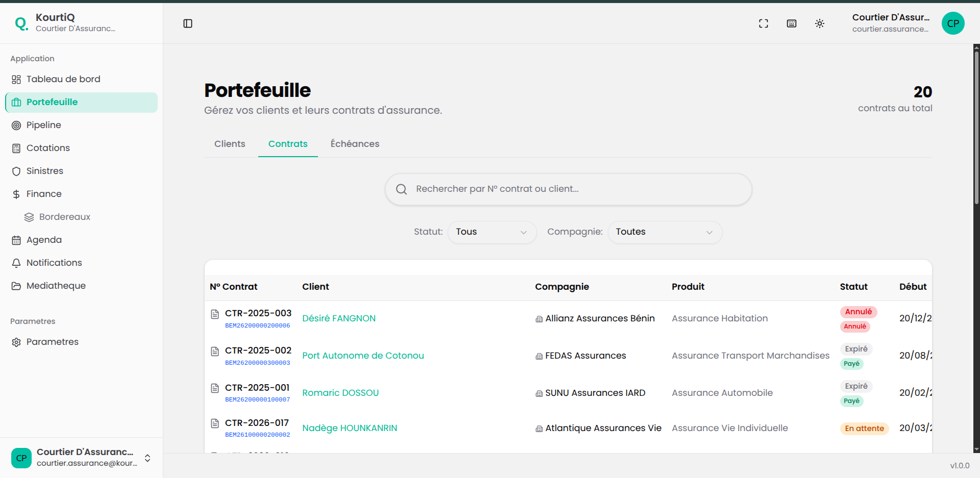The width and height of the screenshot is (980, 478).
Task: Click the CP avatar in the top-right corner
Action: tap(953, 23)
